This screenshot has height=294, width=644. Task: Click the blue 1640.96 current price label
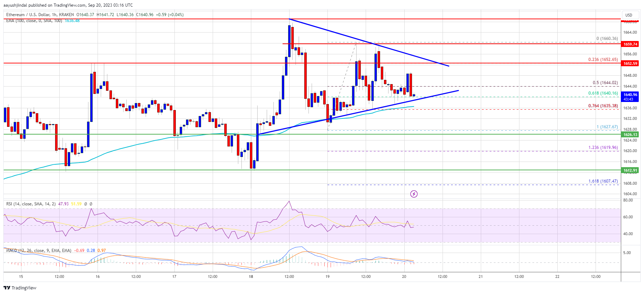[630, 95]
